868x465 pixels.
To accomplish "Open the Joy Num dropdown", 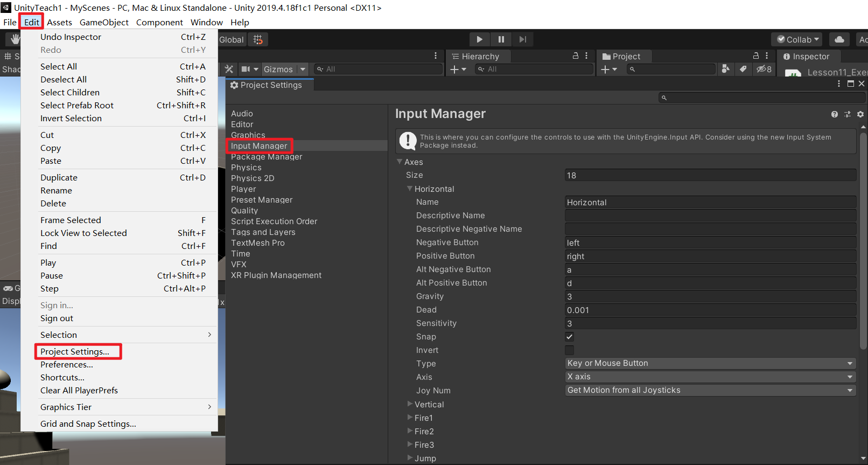I will (x=710, y=391).
